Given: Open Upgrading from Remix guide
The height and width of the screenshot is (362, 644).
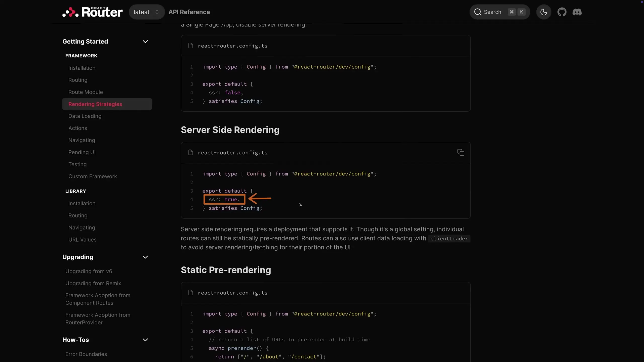Looking at the screenshot, I should [x=93, y=283].
